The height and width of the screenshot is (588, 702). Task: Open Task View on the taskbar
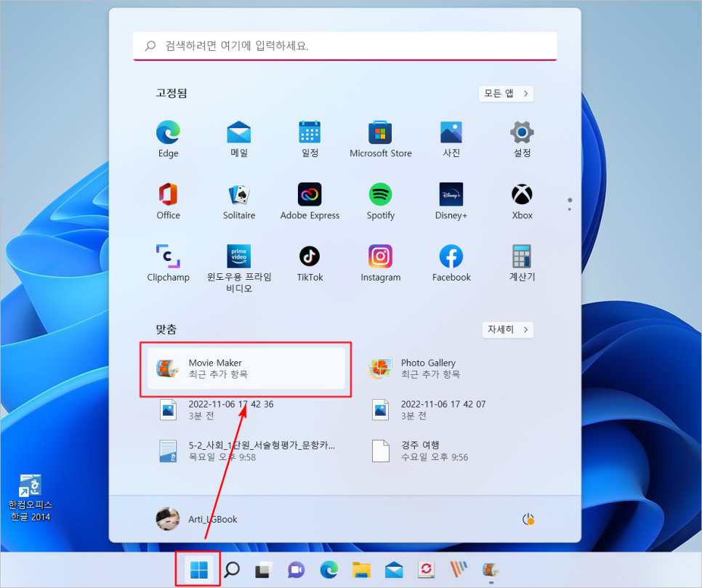[264, 570]
